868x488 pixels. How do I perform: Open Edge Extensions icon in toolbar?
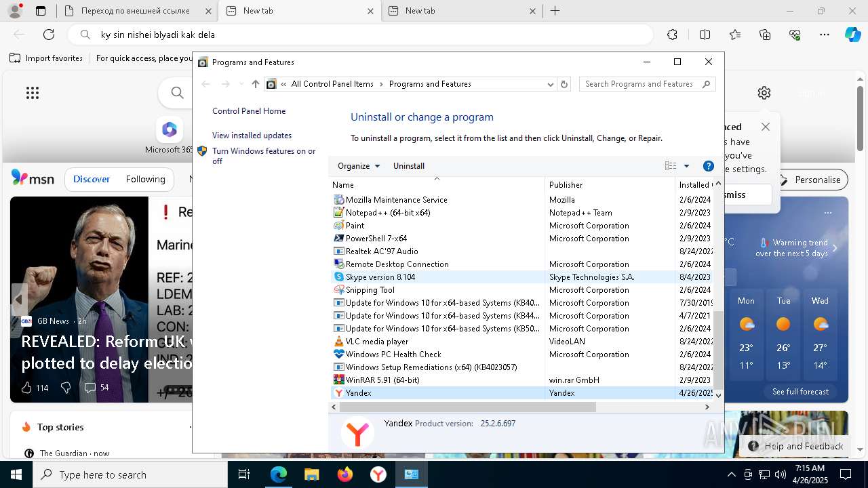click(672, 35)
